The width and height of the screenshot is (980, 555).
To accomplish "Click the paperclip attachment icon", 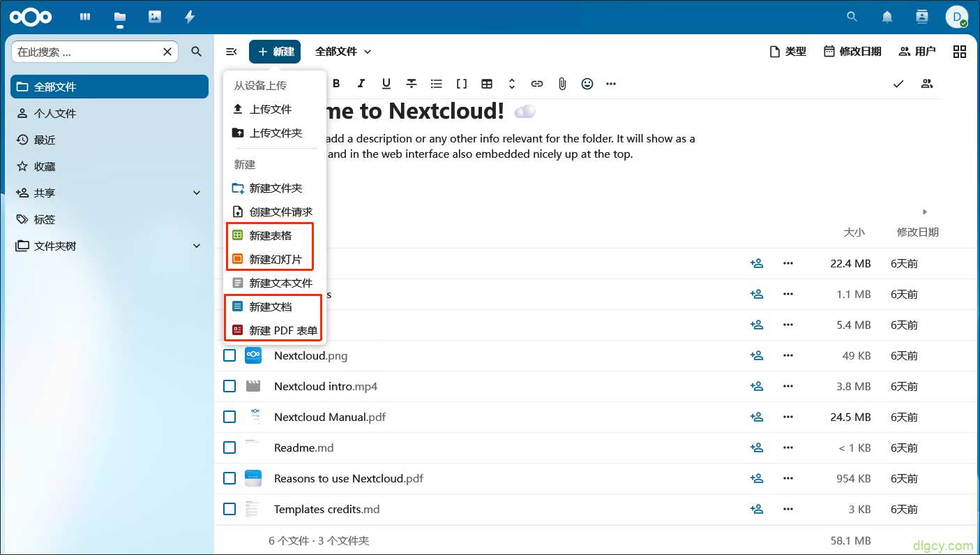I will (562, 84).
